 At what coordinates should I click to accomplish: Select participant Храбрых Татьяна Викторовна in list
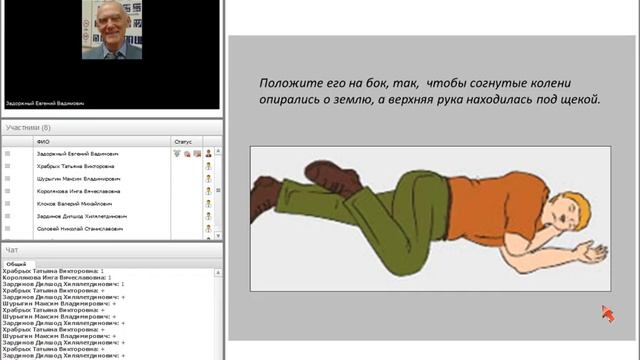[76, 167]
